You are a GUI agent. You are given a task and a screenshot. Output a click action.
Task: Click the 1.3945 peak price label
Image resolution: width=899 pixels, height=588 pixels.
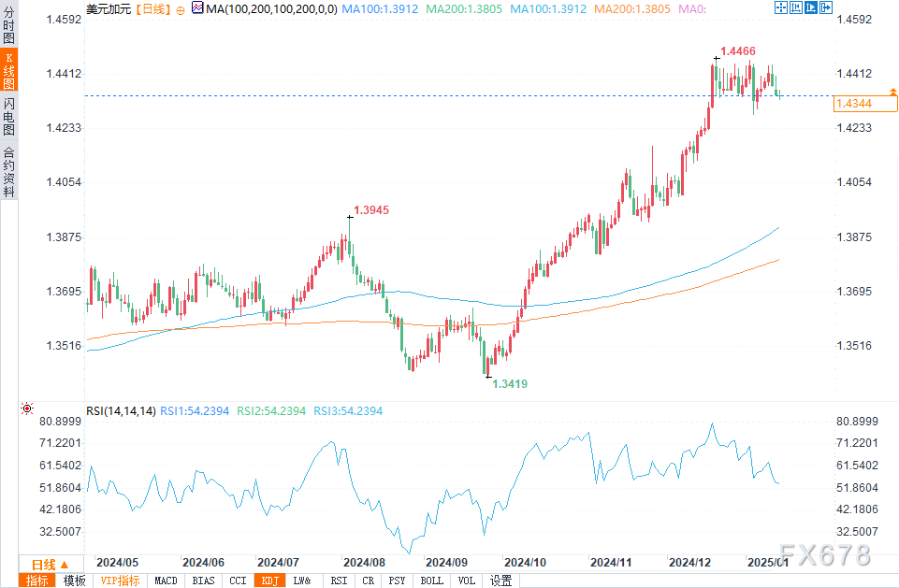coord(371,209)
